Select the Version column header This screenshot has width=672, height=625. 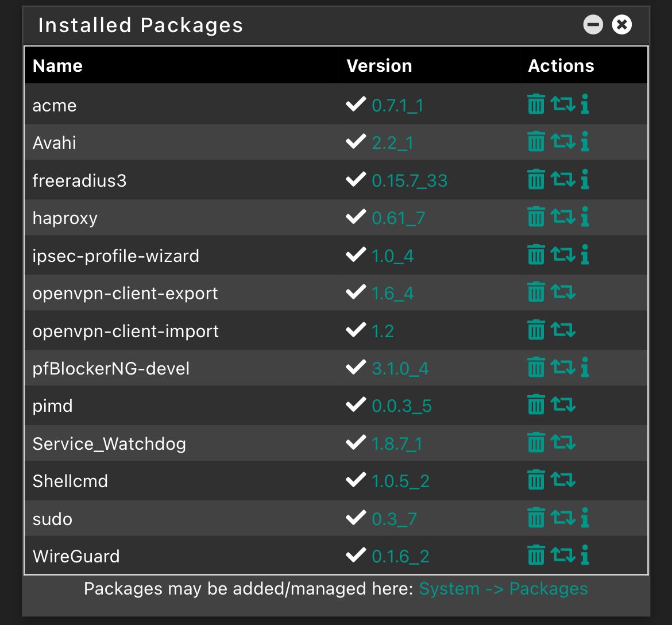click(379, 65)
